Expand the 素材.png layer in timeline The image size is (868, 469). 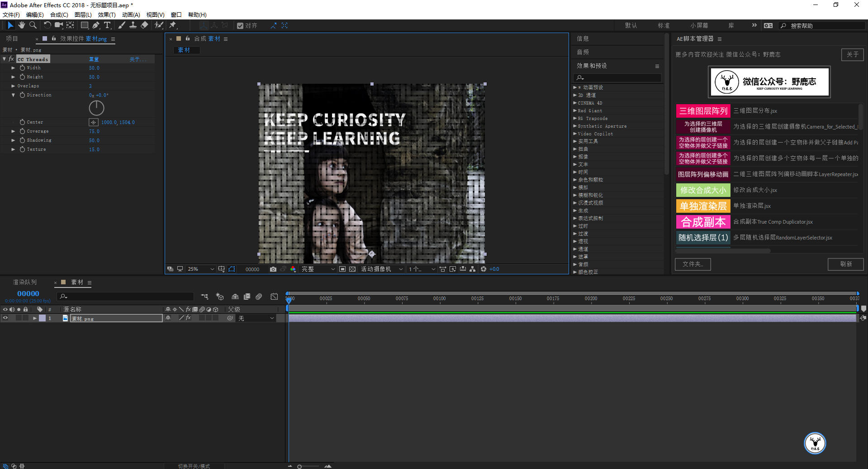pos(34,318)
